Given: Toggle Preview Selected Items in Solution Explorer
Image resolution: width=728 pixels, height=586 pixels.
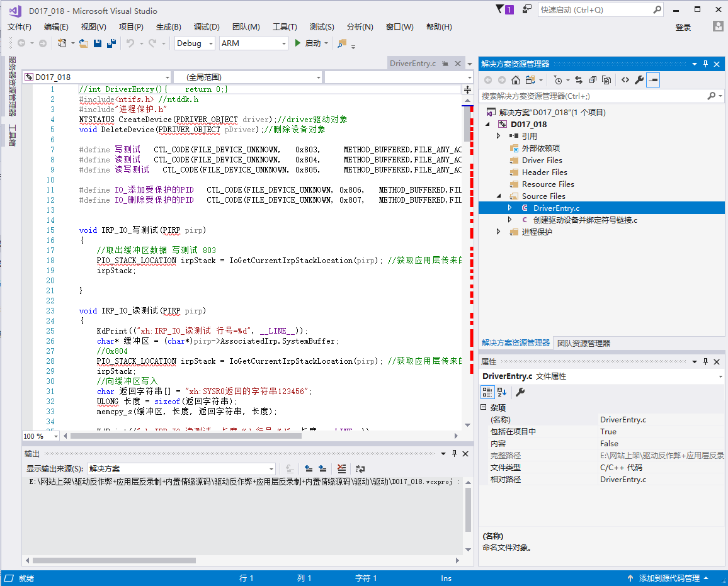Looking at the screenshot, I should [653, 80].
